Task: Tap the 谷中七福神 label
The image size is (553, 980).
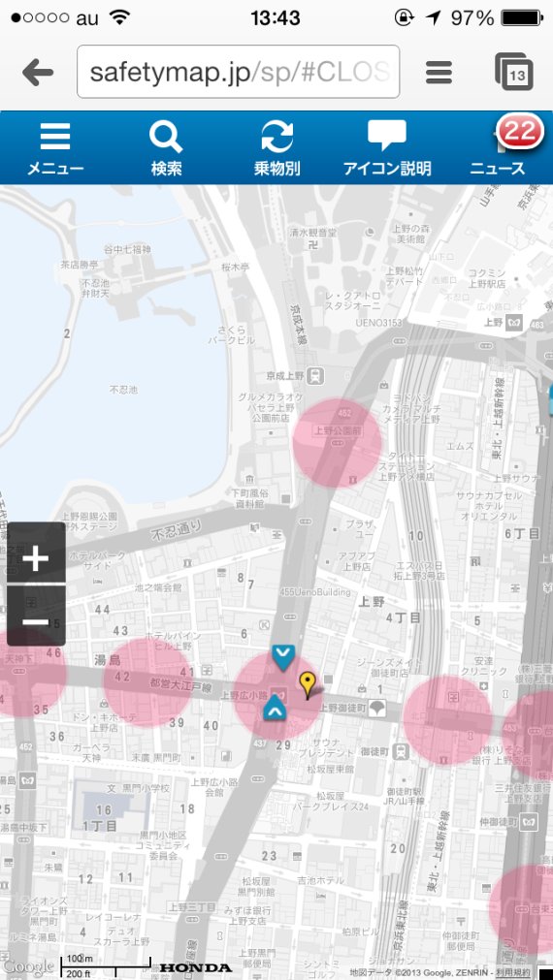Action: tap(127, 249)
